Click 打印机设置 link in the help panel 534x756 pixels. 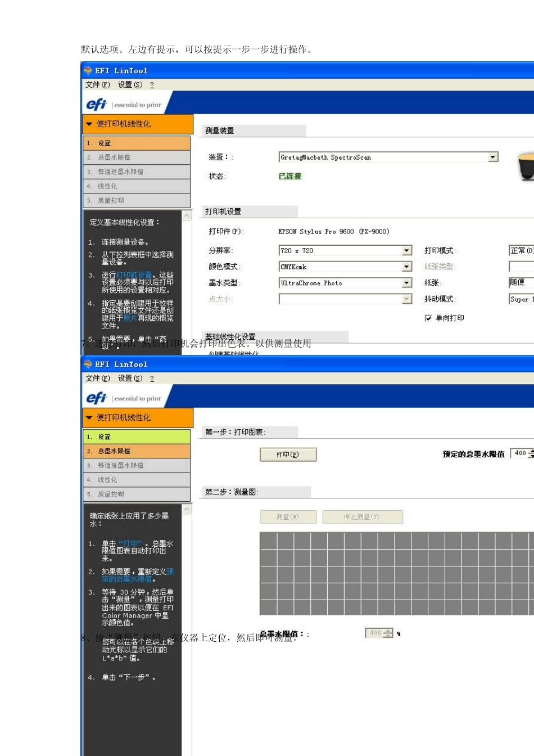point(134,275)
